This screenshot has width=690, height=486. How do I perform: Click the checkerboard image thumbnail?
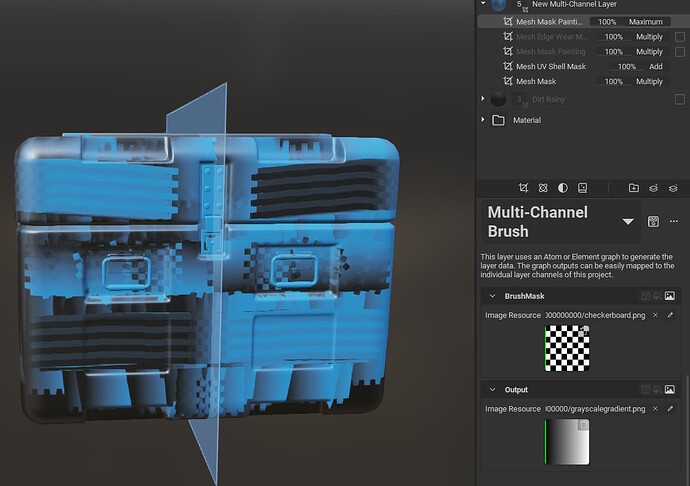pos(567,348)
